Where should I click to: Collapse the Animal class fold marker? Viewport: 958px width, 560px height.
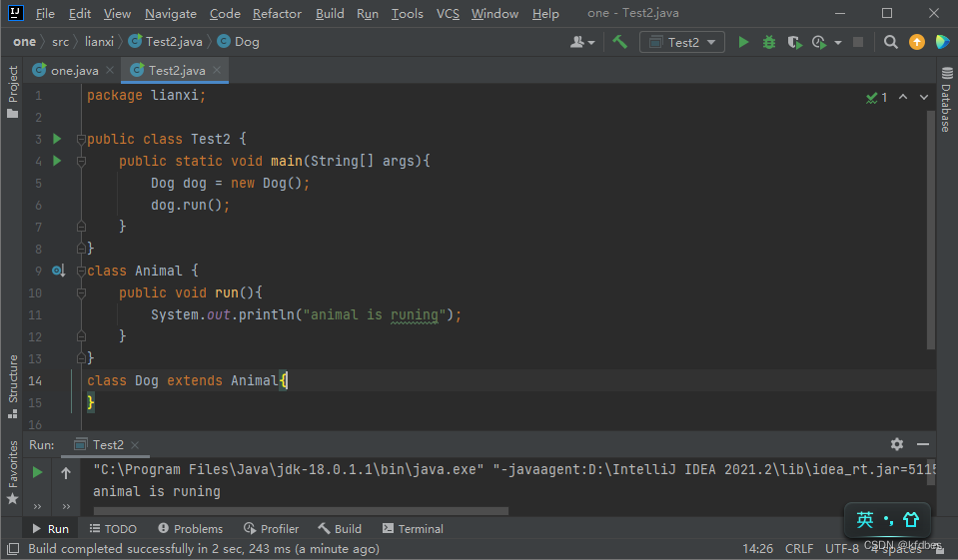click(81, 271)
